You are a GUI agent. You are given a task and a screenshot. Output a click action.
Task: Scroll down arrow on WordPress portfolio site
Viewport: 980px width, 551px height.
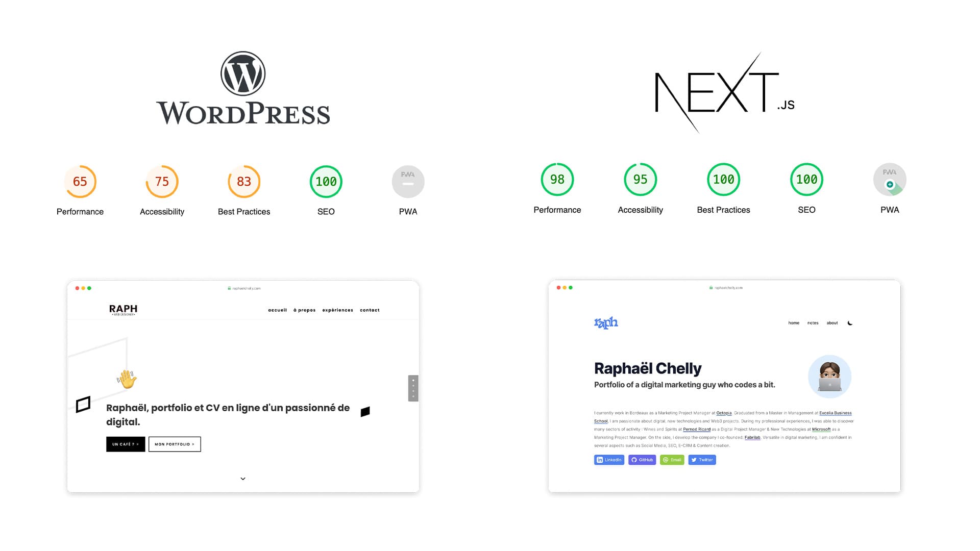click(242, 479)
